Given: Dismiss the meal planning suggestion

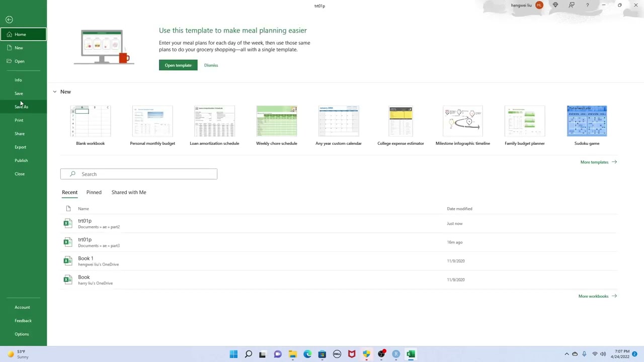Looking at the screenshot, I should (x=211, y=65).
